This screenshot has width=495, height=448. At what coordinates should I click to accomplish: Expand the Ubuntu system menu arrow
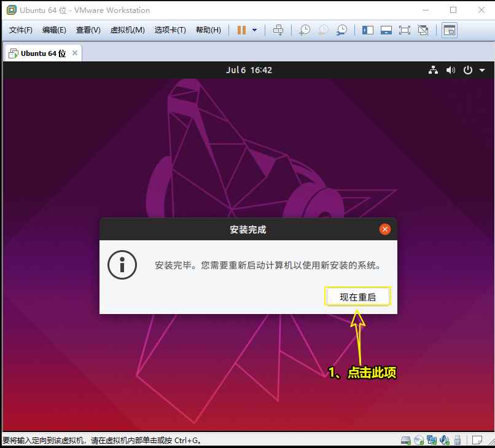(482, 70)
